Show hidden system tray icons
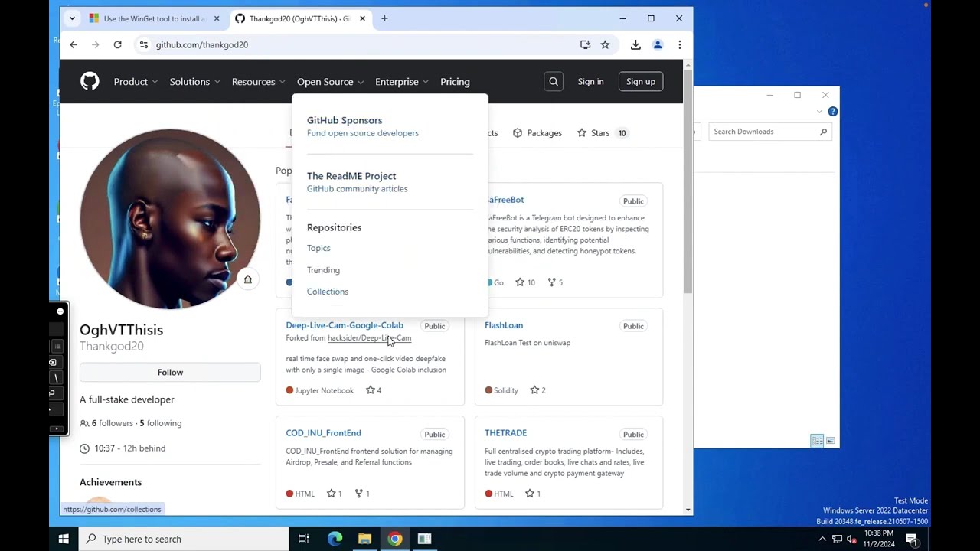The image size is (980, 551). tap(822, 539)
